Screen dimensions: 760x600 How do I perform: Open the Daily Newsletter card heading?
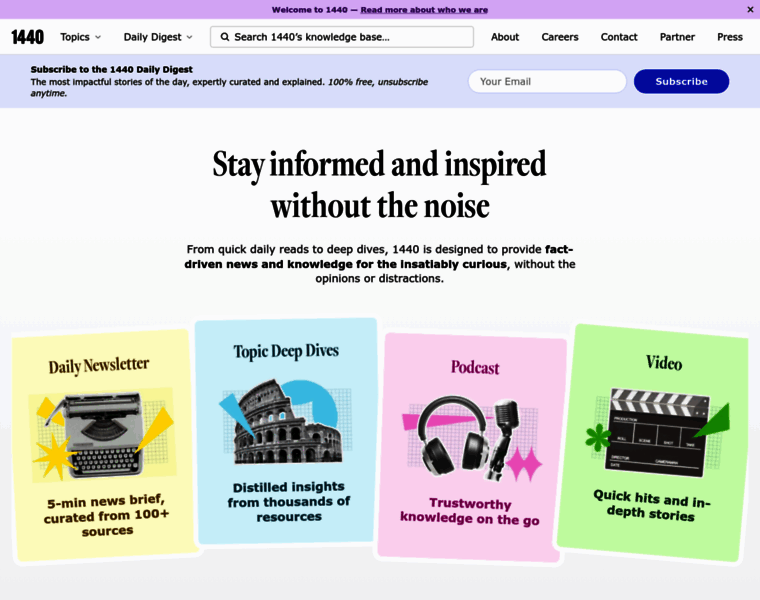point(99,365)
